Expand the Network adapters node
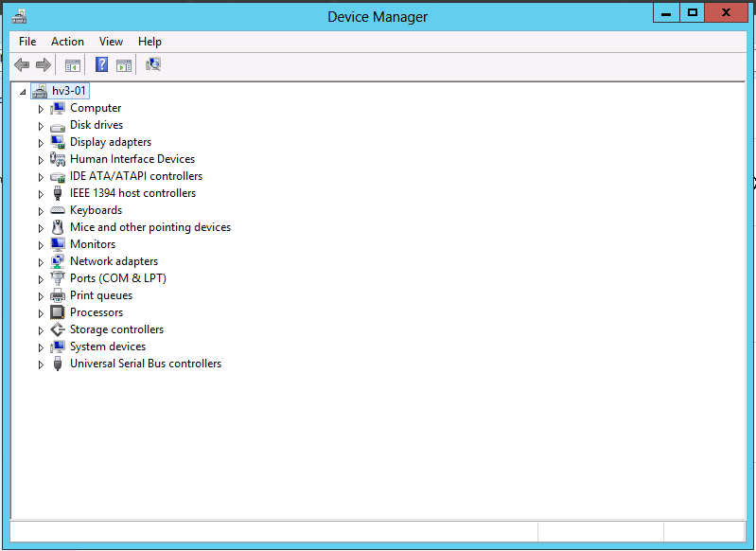 pos(41,262)
